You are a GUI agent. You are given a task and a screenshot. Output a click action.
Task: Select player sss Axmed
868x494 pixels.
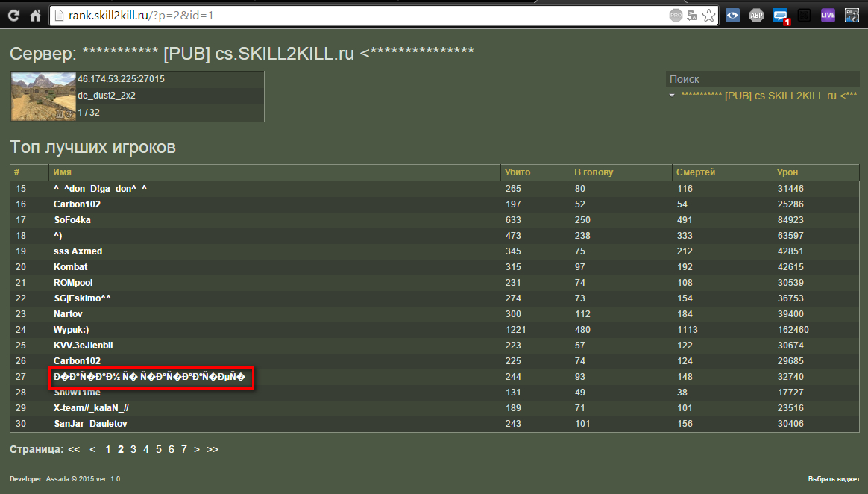tap(78, 251)
